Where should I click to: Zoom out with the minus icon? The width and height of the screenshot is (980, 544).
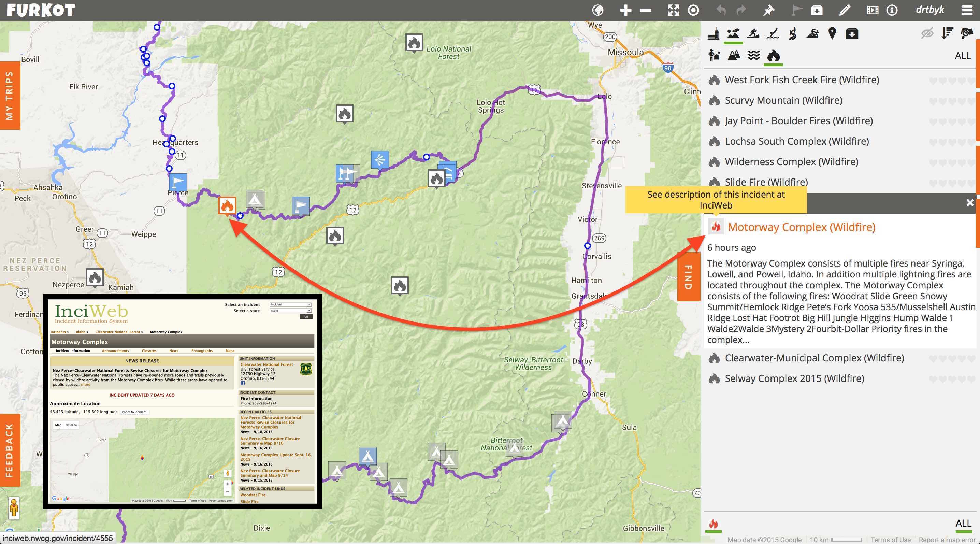(646, 10)
